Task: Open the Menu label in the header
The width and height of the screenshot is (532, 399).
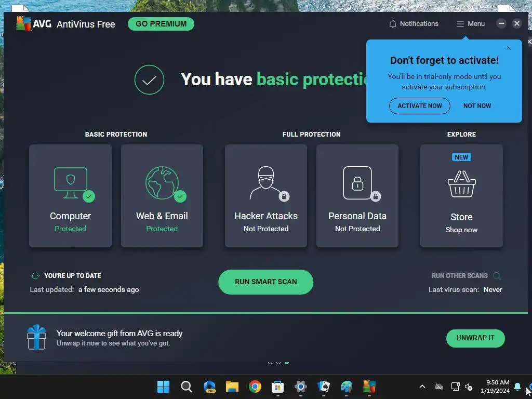Action: click(x=476, y=24)
